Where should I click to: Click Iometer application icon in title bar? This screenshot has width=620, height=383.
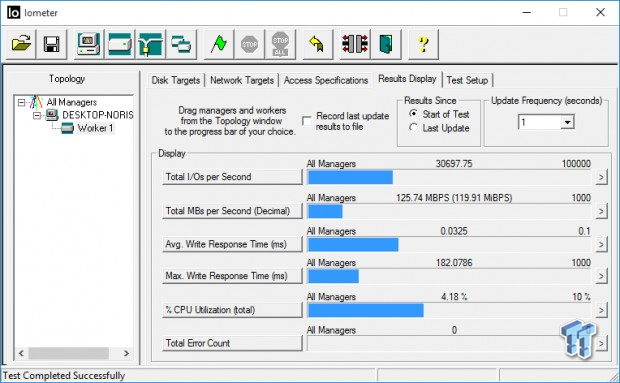(x=13, y=13)
